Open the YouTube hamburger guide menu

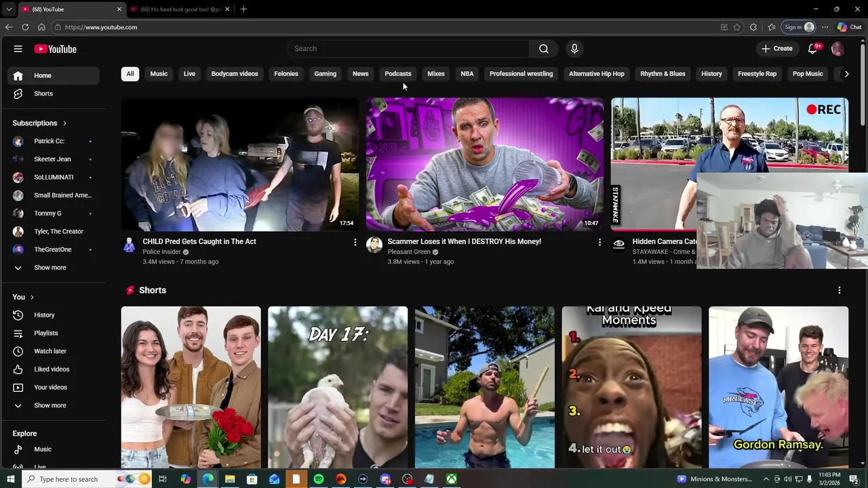pyautogui.click(x=18, y=49)
